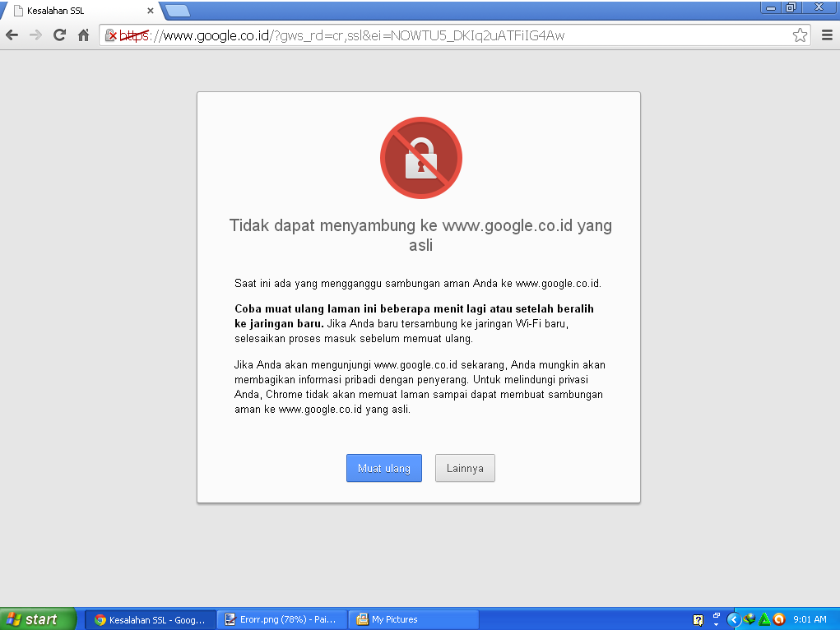
Task: Click the 9:01 AM taskbar clock
Action: [x=810, y=619]
